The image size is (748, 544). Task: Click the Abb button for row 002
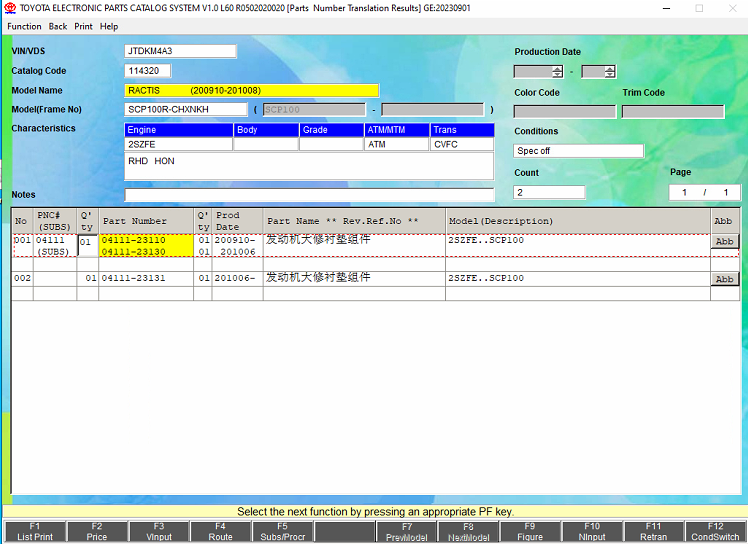725,279
